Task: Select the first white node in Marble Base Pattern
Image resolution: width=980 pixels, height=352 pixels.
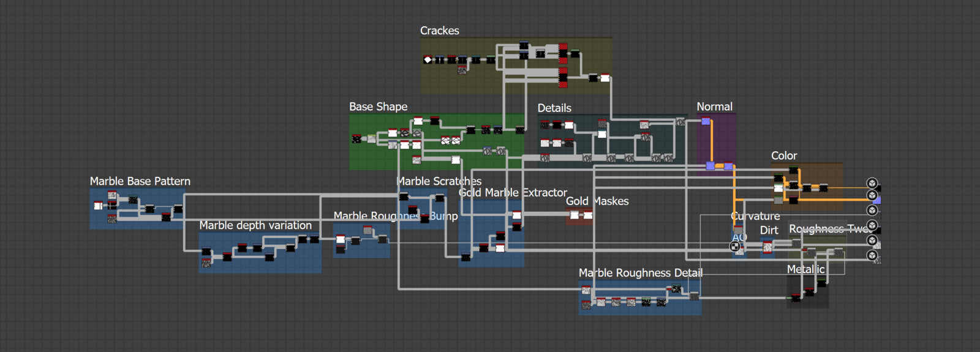Action: pyautogui.click(x=98, y=206)
